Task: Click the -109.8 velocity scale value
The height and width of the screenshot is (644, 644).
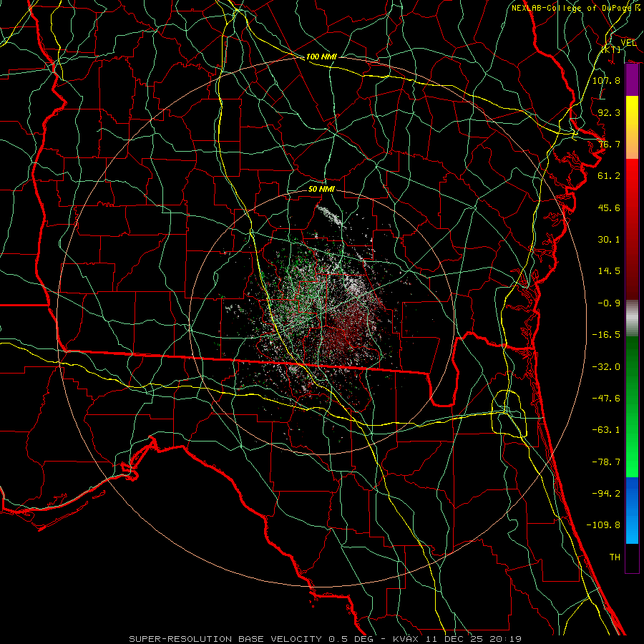Action: [603, 525]
